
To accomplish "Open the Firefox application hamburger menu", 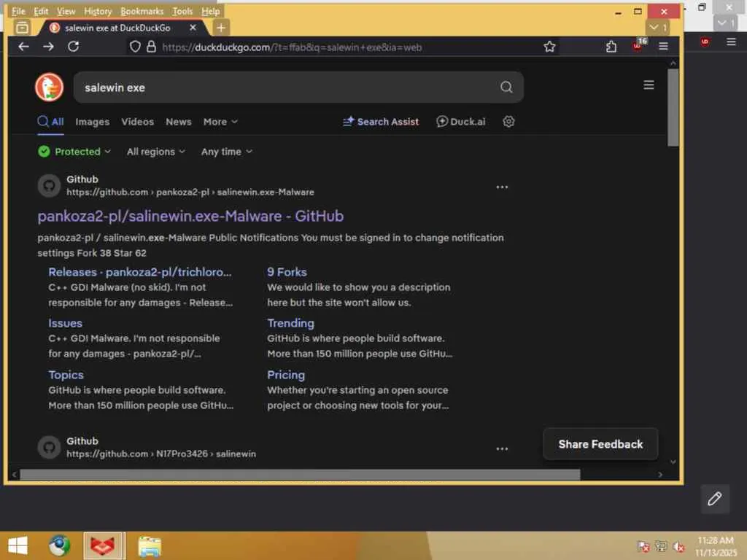I will click(x=663, y=46).
